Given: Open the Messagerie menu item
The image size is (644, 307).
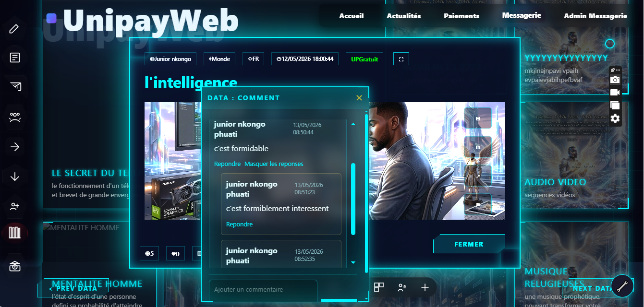Looking at the screenshot, I should click(x=522, y=15).
